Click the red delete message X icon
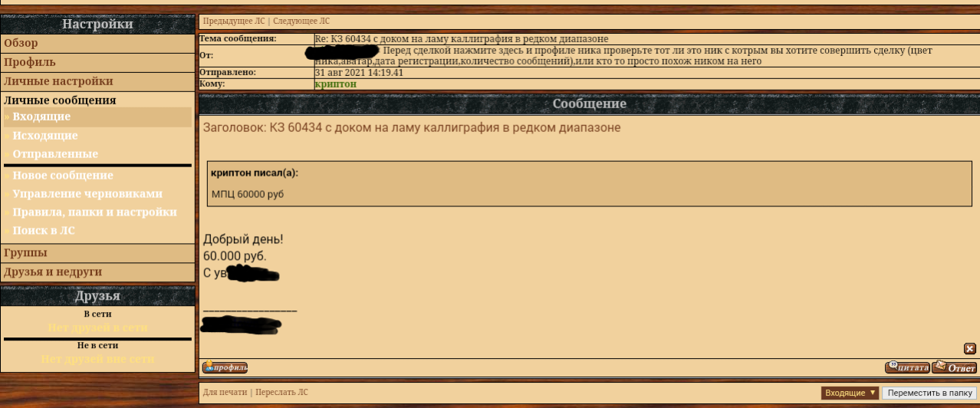The width and height of the screenshot is (980, 408). (970, 348)
